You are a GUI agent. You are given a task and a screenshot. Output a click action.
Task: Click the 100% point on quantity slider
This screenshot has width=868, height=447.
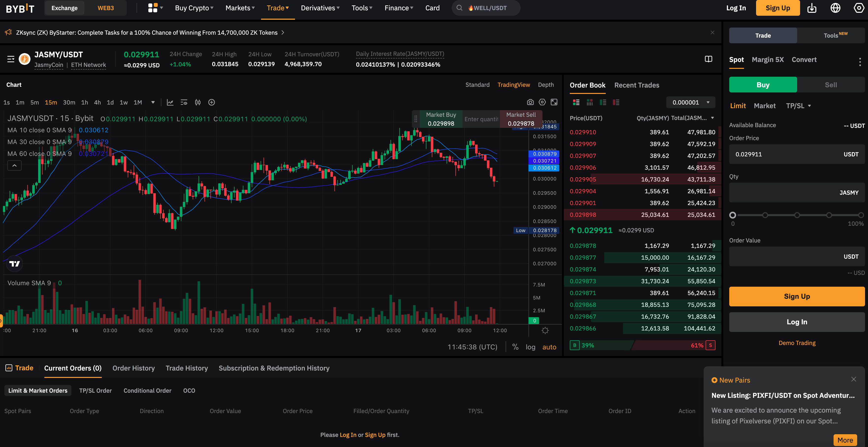[861, 215]
